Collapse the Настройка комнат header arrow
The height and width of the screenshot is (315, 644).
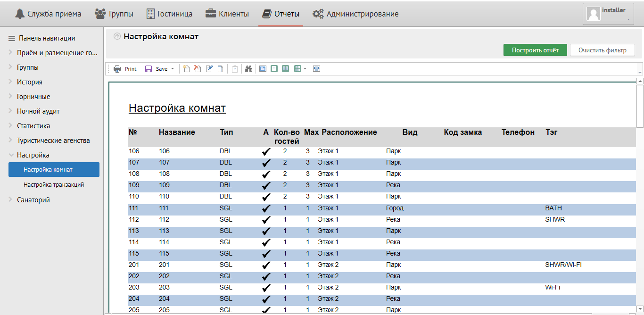[x=117, y=36]
